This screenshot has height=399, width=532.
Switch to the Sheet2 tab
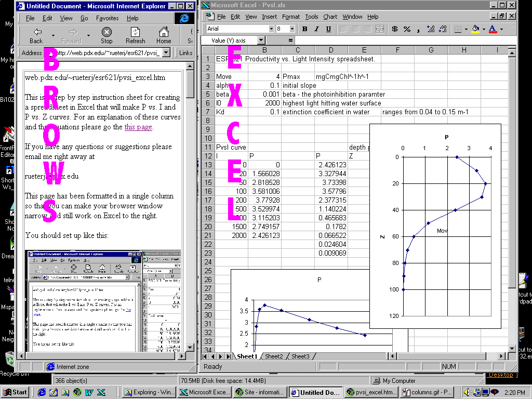pyautogui.click(x=273, y=356)
